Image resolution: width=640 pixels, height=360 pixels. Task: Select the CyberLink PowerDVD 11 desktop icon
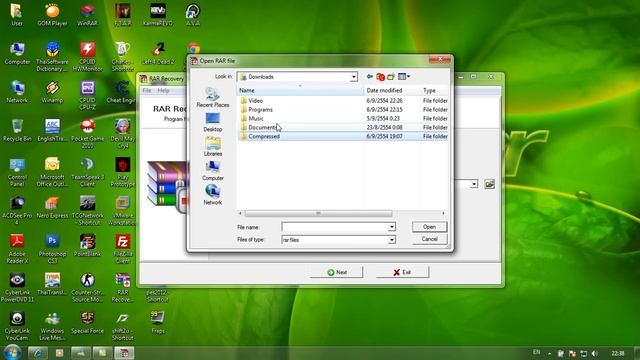(x=17, y=287)
